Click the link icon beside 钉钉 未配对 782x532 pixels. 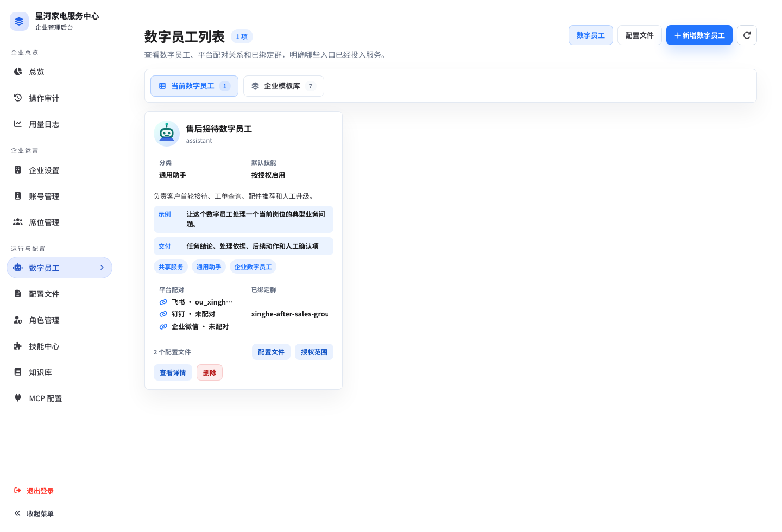[163, 314]
